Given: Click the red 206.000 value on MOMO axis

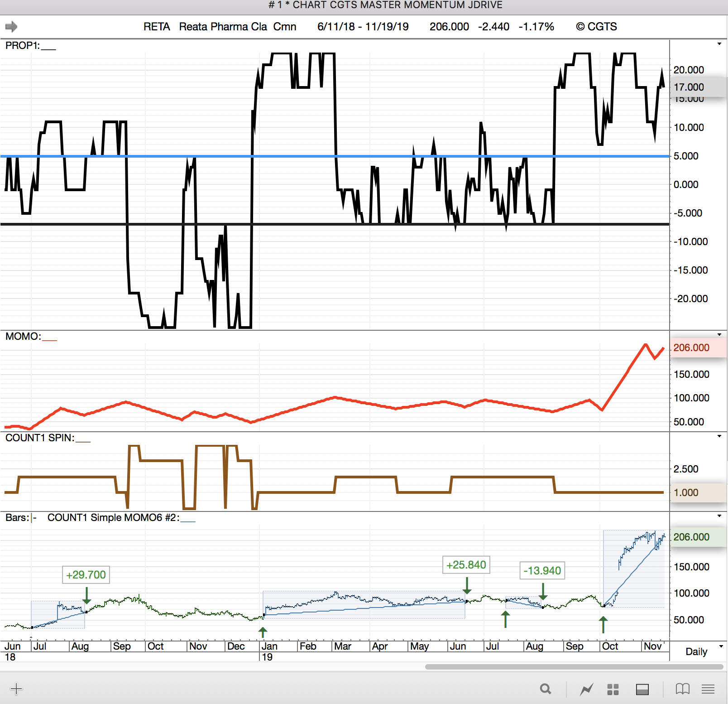Looking at the screenshot, I should coord(692,348).
